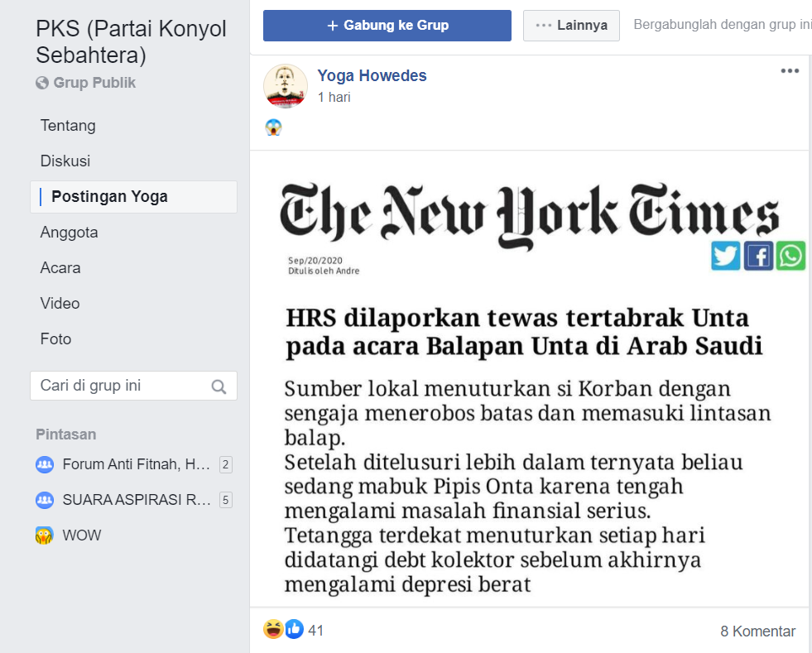Click the Gabung ke Grup button

tap(387, 26)
